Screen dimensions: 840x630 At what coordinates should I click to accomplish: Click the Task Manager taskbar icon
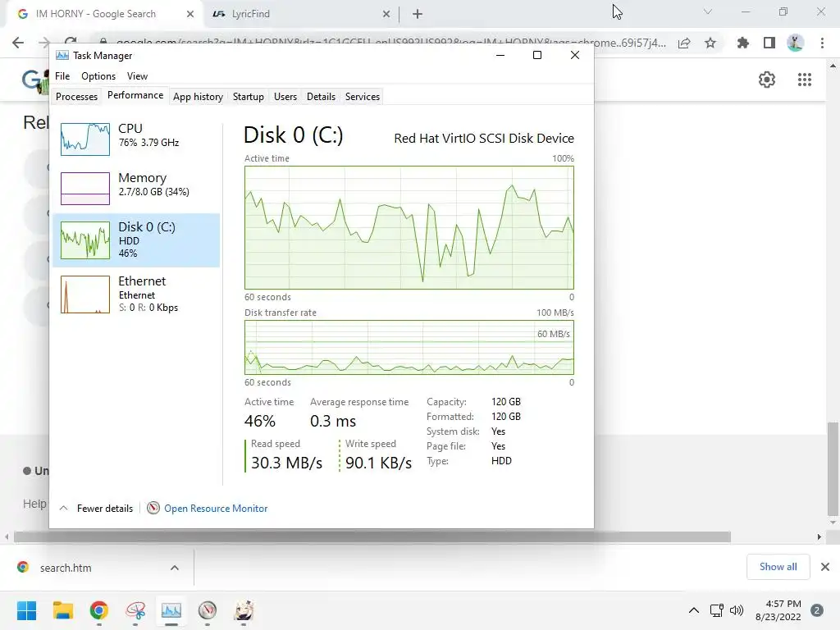pyautogui.click(x=171, y=610)
